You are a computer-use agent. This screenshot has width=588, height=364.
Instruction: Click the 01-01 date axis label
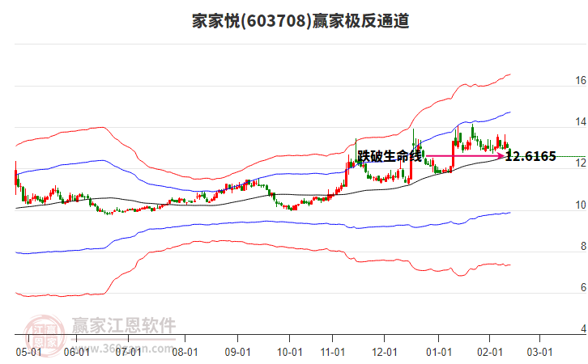point(439,352)
